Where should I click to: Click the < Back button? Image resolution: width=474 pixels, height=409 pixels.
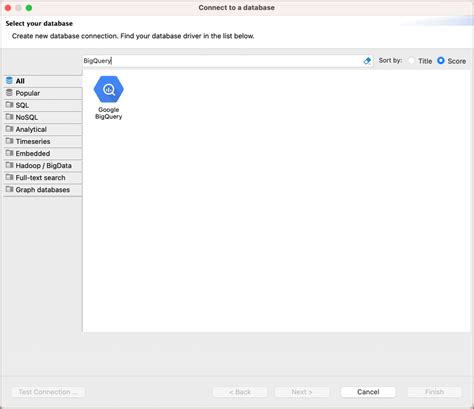(240, 392)
